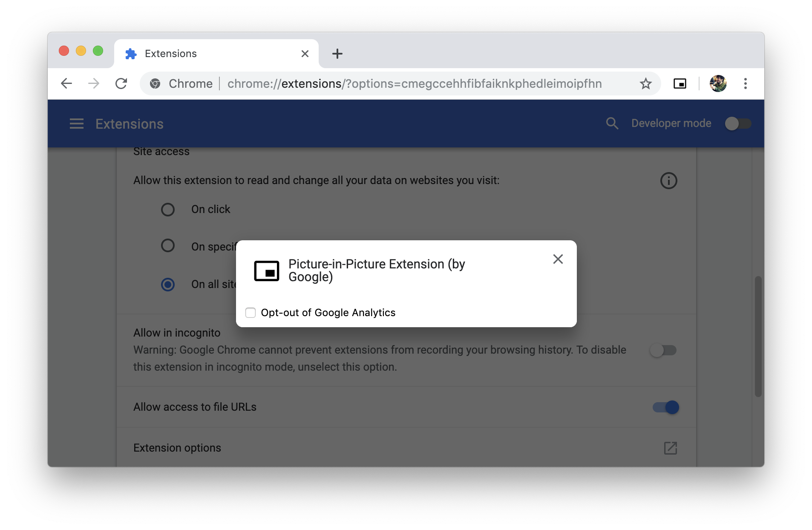This screenshot has height=530, width=812.
Task: Click the page vertical scrollbar
Action: 758,337
